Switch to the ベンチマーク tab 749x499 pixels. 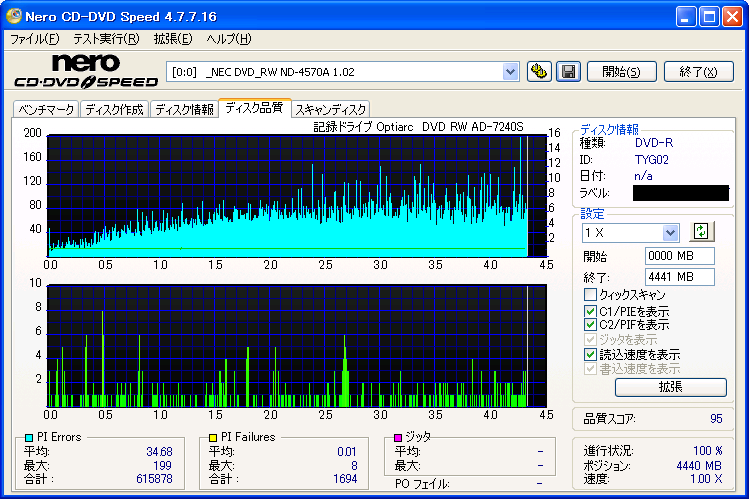tap(46, 109)
